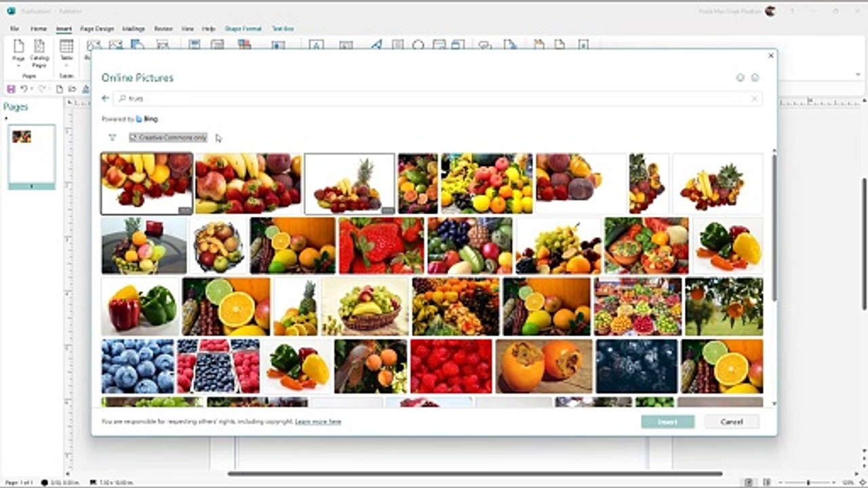Click the horizontal scrollbar of the Publisher canvas
Image resolution: width=868 pixels, height=488 pixels.
point(475,474)
